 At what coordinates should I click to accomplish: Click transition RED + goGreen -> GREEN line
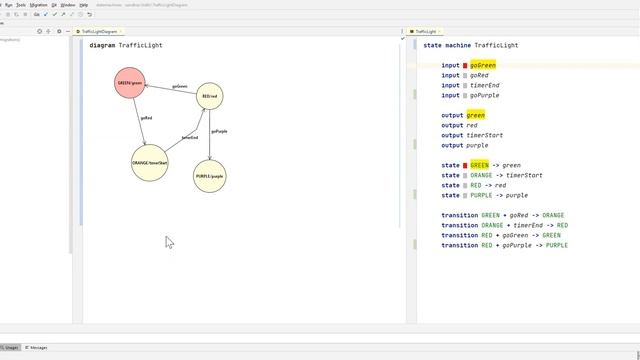click(x=501, y=235)
